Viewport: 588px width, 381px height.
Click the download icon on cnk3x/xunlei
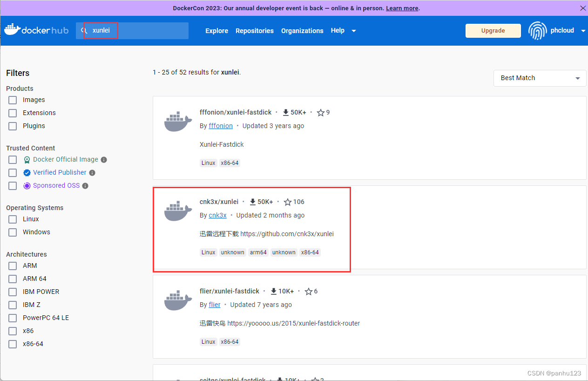click(x=253, y=202)
